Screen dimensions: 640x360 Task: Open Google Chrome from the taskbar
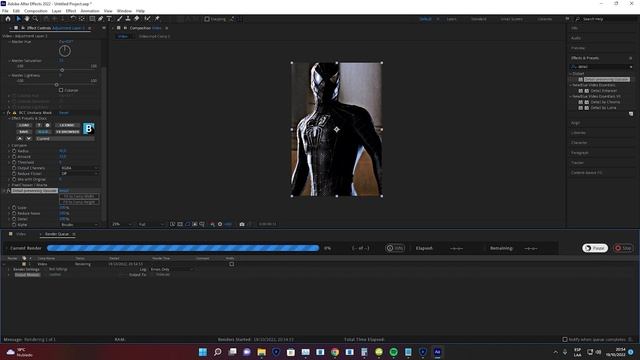335,352
